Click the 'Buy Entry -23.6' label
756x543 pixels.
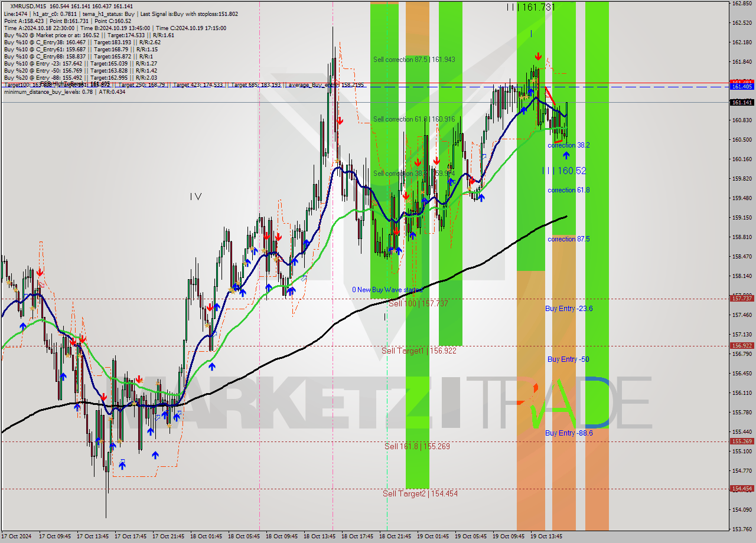[569, 309]
